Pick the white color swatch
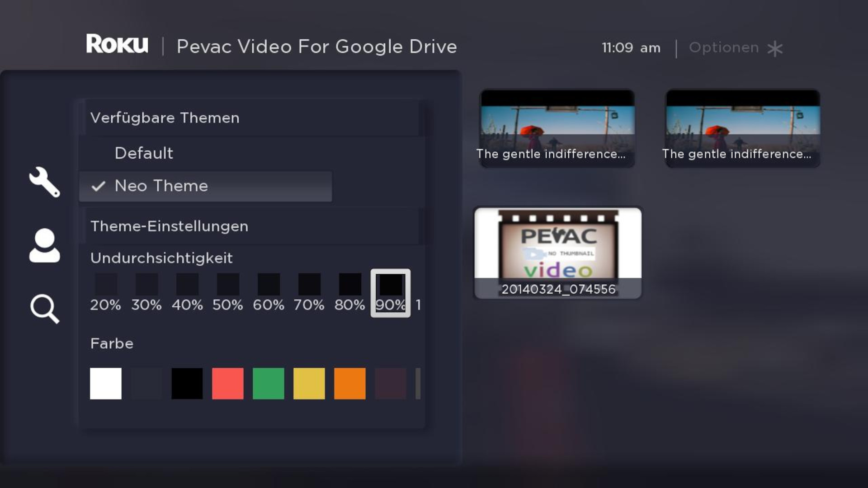 pyautogui.click(x=106, y=384)
